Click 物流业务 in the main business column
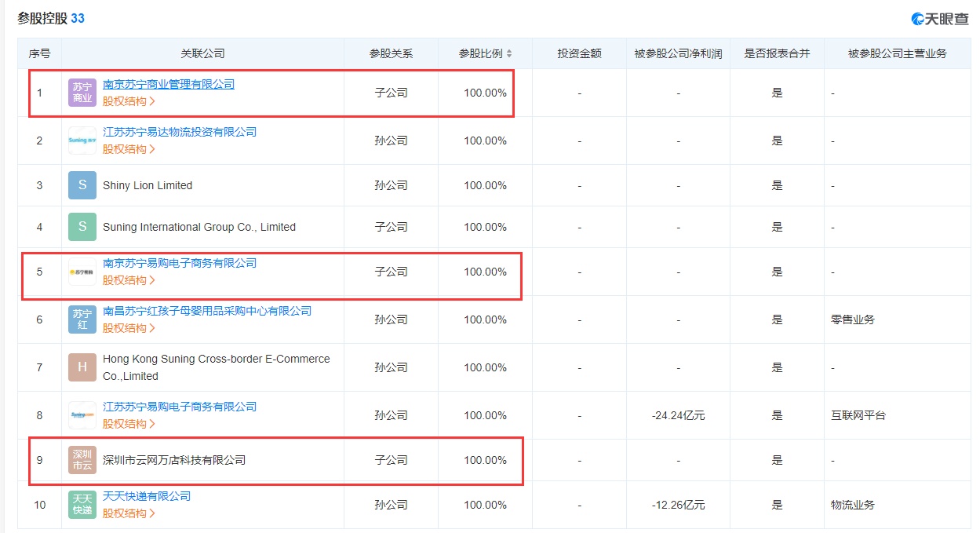The width and height of the screenshot is (980, 533). coord(853,505)
